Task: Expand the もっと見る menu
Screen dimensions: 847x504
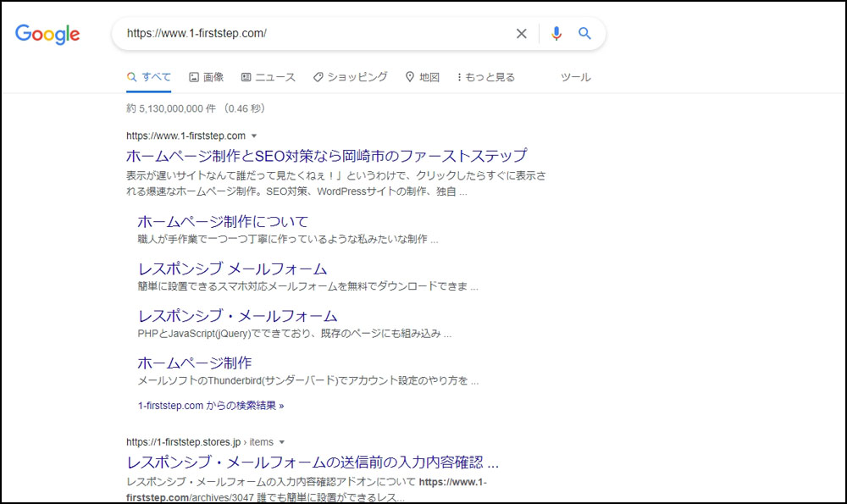Action: click(485, 77)
